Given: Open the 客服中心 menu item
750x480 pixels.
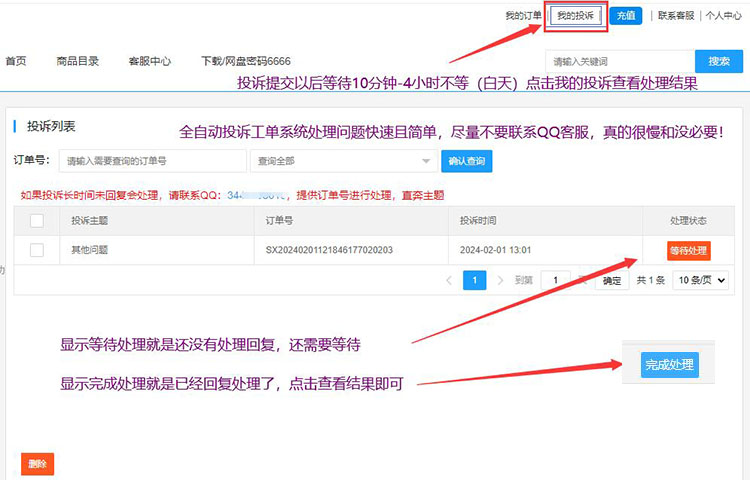Looking at the screenshot, I should (x=149, y=61).
